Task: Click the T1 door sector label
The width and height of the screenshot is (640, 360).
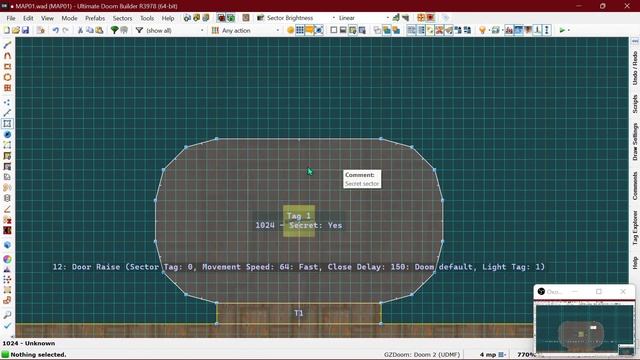Action: [x=299, y=313]
